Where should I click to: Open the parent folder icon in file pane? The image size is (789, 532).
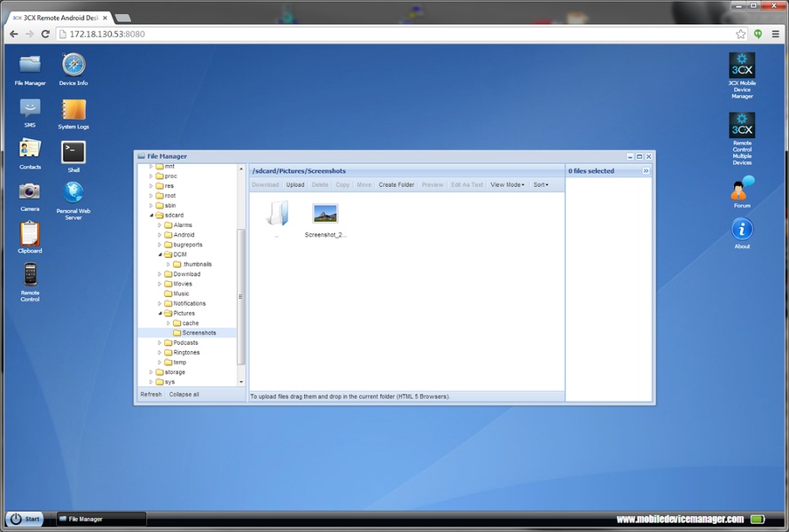tap(277, 213)
